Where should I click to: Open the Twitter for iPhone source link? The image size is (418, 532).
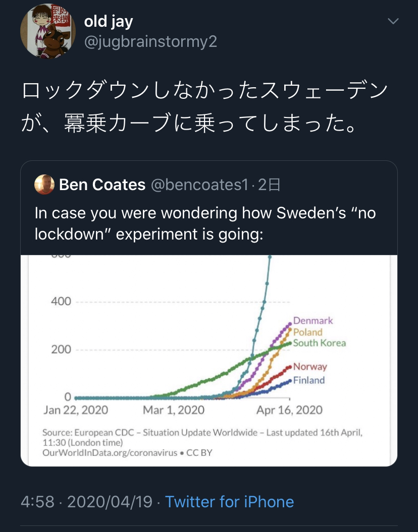tap(229, 502)
